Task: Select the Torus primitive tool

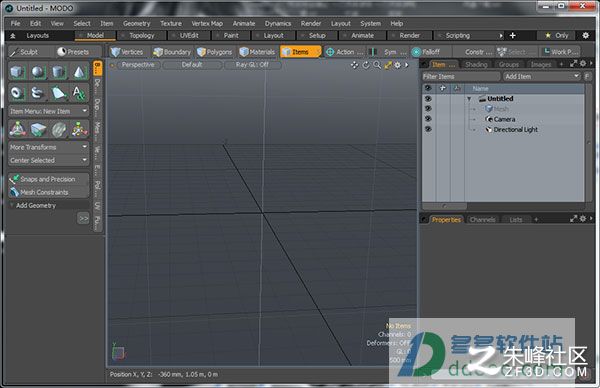Action: coord(18,93)
